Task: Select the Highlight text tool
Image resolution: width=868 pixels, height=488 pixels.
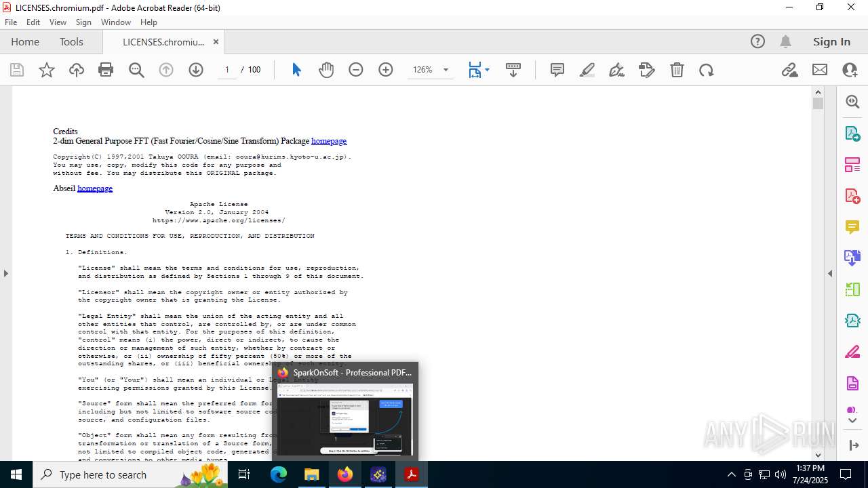Action: (x=587, y=70)
